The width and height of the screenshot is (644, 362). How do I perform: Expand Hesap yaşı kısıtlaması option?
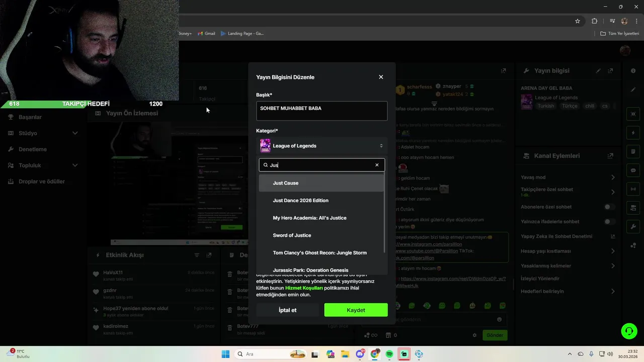[568, 251]
